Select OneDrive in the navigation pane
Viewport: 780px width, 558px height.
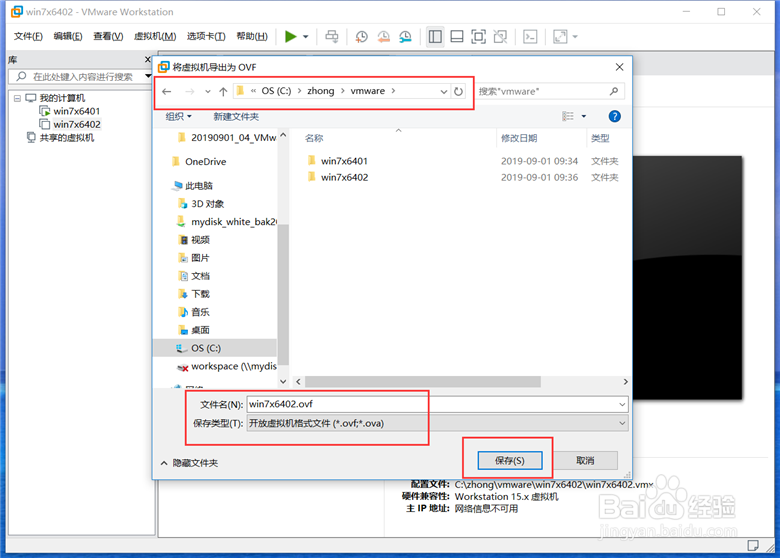[205, 162]
